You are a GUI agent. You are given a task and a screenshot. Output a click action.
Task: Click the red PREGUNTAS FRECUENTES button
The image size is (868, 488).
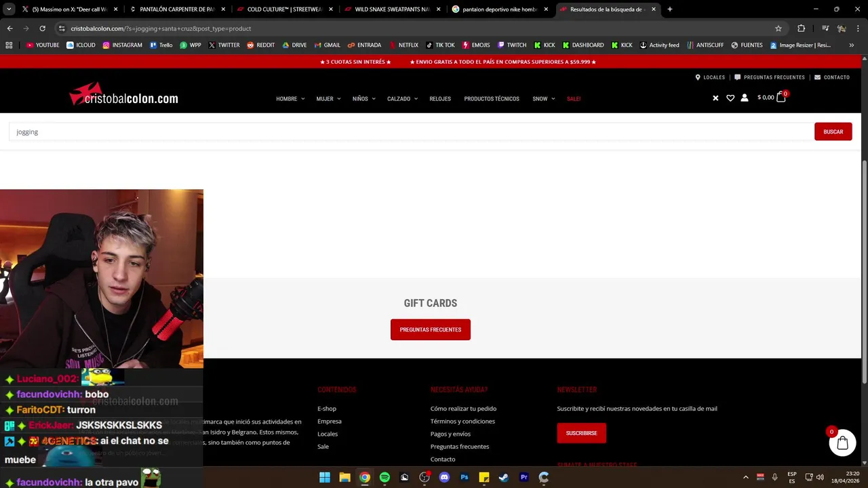[431, 329]
